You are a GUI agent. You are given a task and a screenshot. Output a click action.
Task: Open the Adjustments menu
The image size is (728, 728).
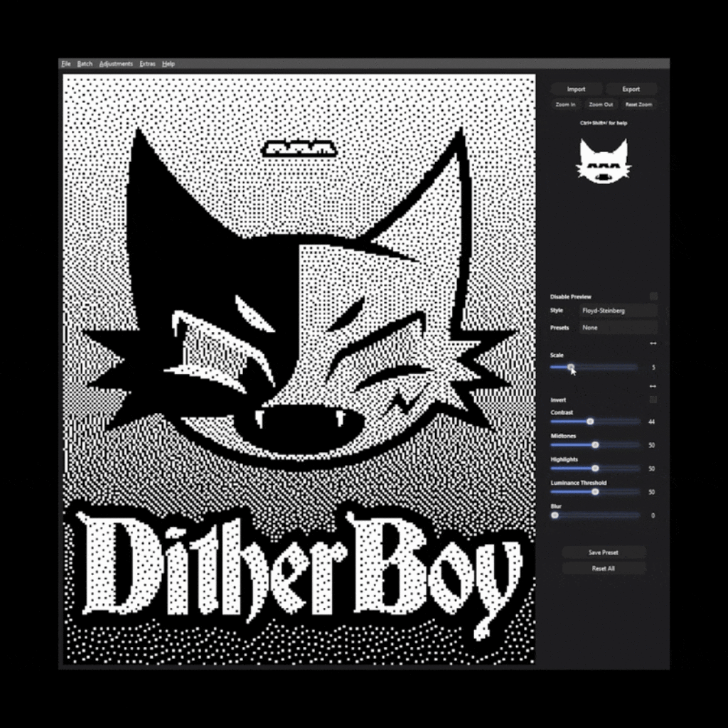[116, 63]
